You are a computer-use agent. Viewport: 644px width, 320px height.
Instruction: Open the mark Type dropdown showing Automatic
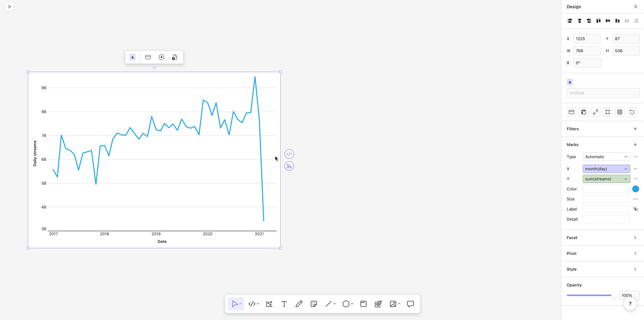[606, 157]
